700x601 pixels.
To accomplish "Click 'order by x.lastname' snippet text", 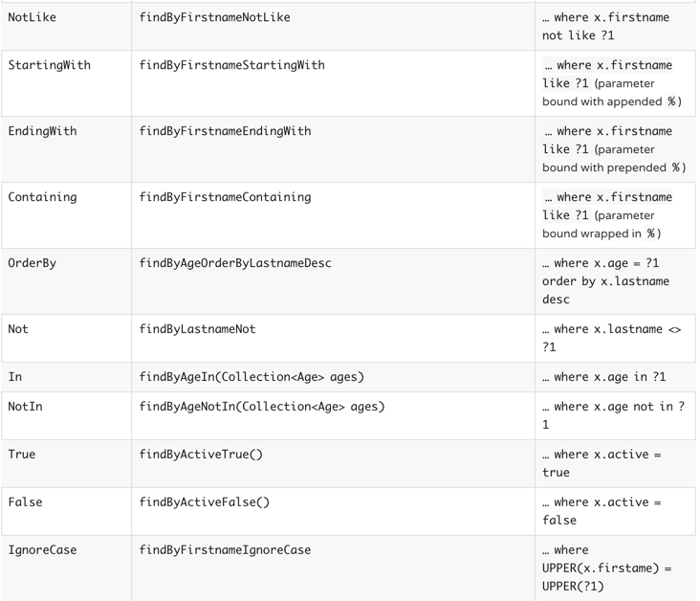I will pyautogui.click(x=605, y=281).
